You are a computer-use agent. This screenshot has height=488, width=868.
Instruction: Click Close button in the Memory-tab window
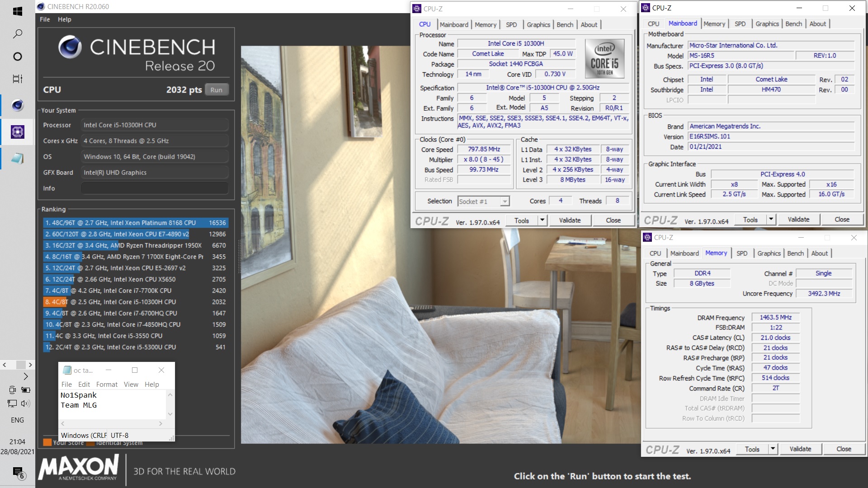coord(844,449)
